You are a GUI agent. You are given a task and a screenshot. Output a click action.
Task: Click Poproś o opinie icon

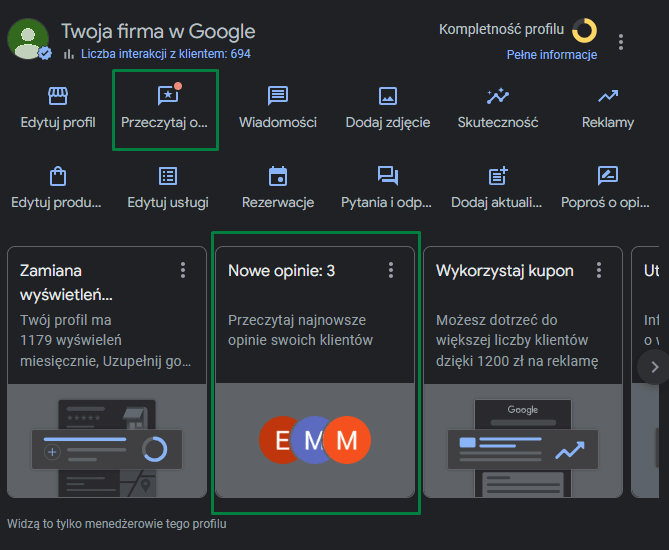point(608,176)
